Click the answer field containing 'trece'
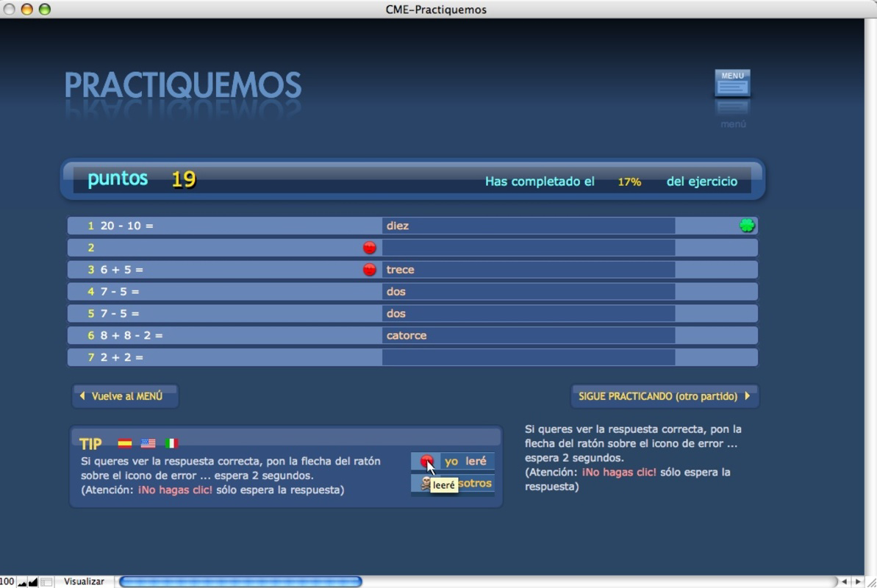This screenshot has width=877, height=588. coord(529,269)
